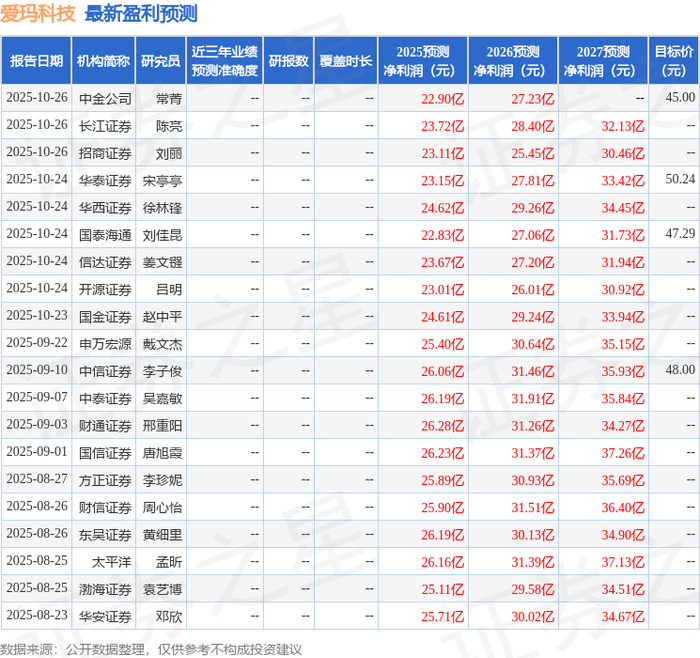This screenshot has height=658, width=700.
Task: Click target price 50.24
Action: click(x=680, y=179)
